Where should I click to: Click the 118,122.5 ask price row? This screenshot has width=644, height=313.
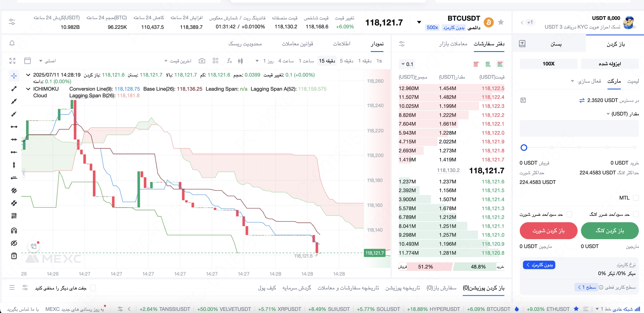point(452,88)
